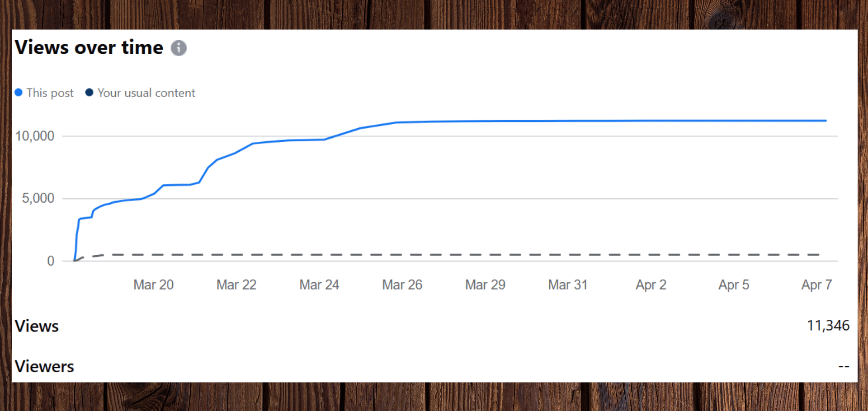868x411 pixels.
Task: Click the Apr 5 date label
Action: tap(734, 285)
